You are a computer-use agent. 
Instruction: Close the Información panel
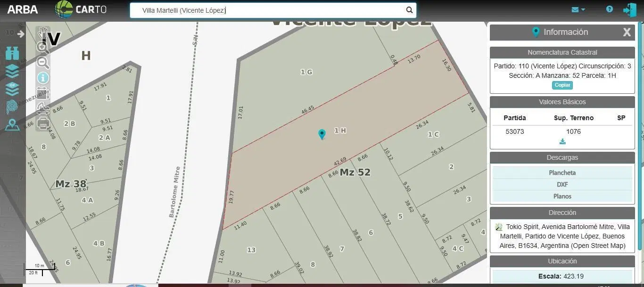627,32
